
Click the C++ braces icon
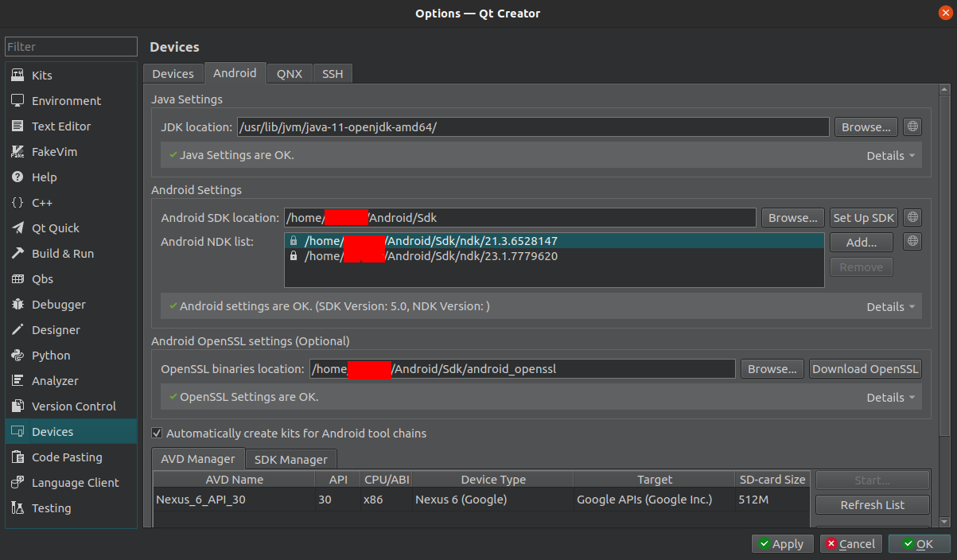pos(18,203)
